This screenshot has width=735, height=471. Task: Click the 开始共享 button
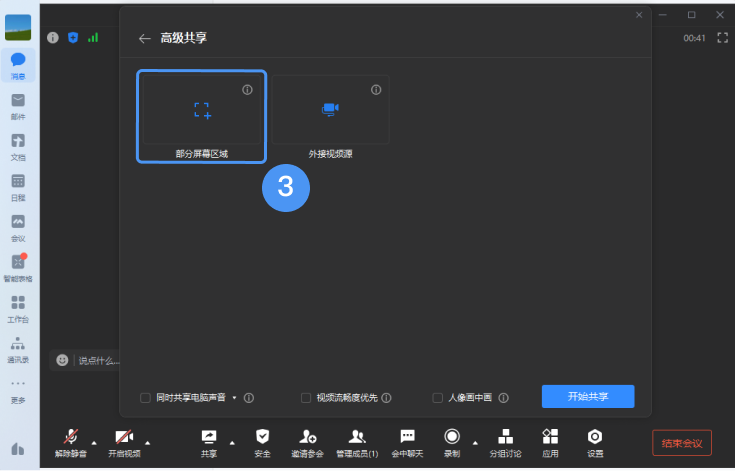click(x=588, y=396)
